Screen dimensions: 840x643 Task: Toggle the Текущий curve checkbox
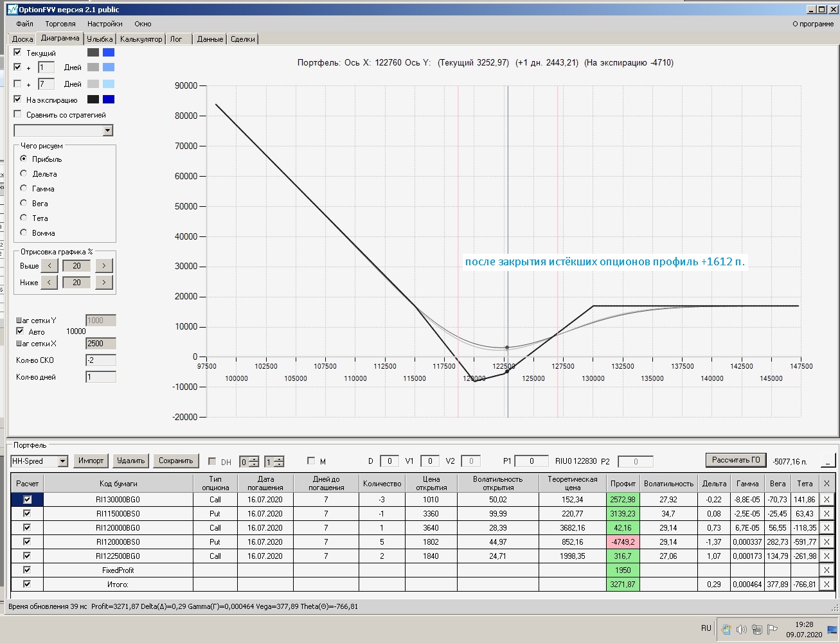click(18, 53)
